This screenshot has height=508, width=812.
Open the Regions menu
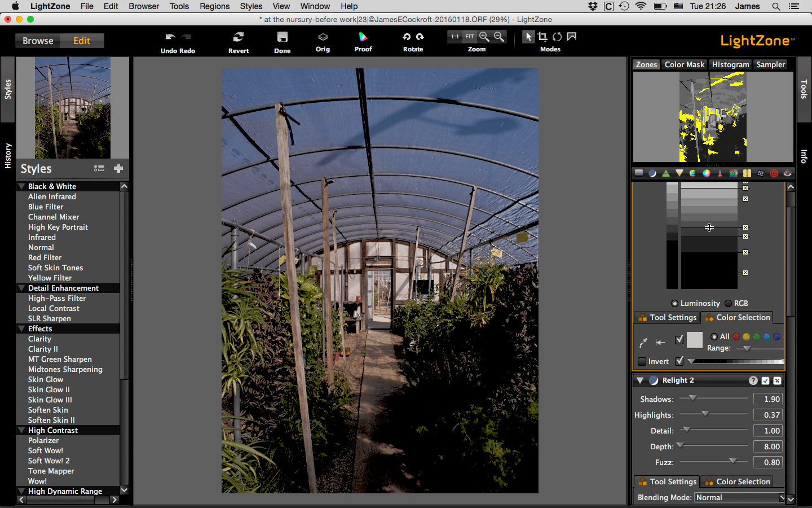coord(214,6)
